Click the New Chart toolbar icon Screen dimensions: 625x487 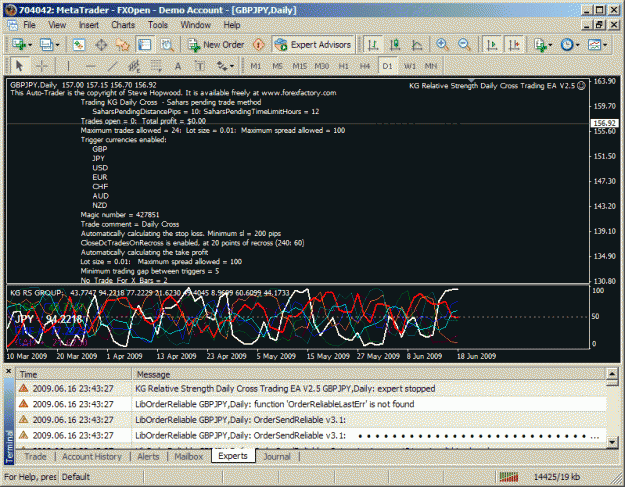(18, 45)
